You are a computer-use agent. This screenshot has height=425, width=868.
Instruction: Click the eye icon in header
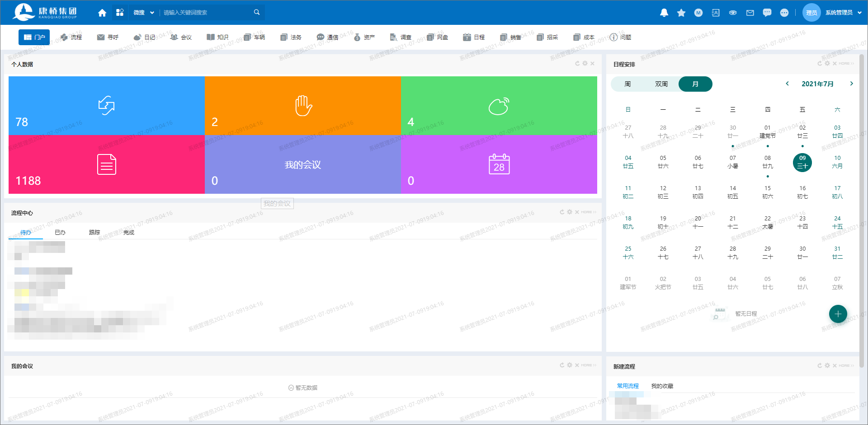click(733, 13)
